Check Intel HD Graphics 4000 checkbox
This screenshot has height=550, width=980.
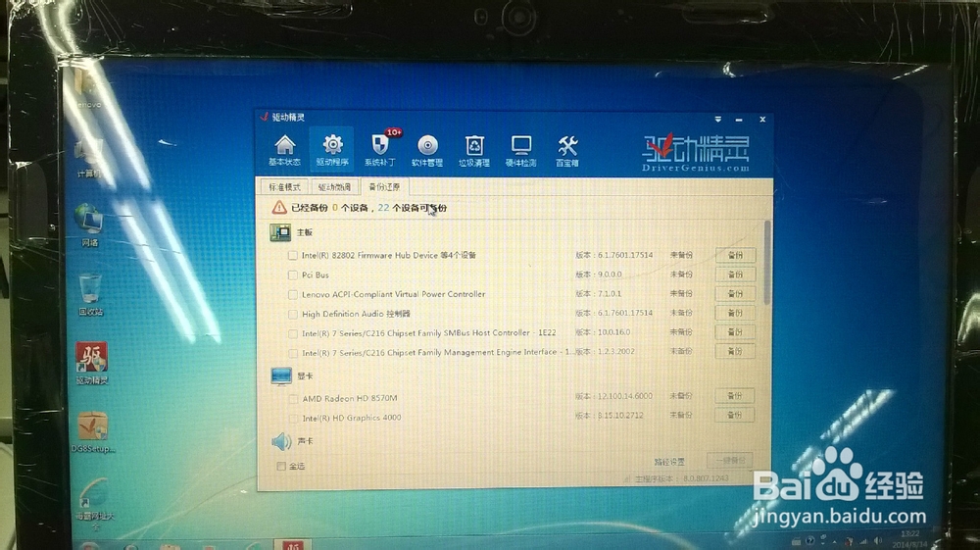[x=293, y=418]
